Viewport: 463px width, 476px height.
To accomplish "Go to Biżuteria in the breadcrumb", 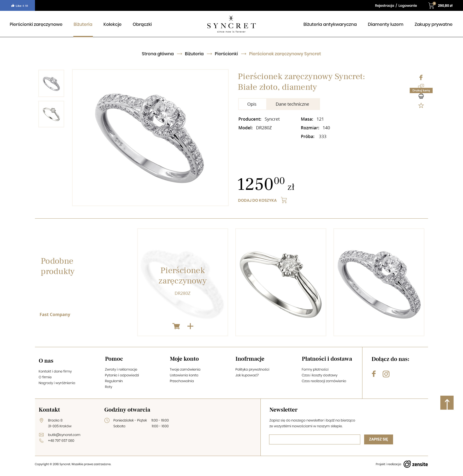I will click(x=194, y=54).
